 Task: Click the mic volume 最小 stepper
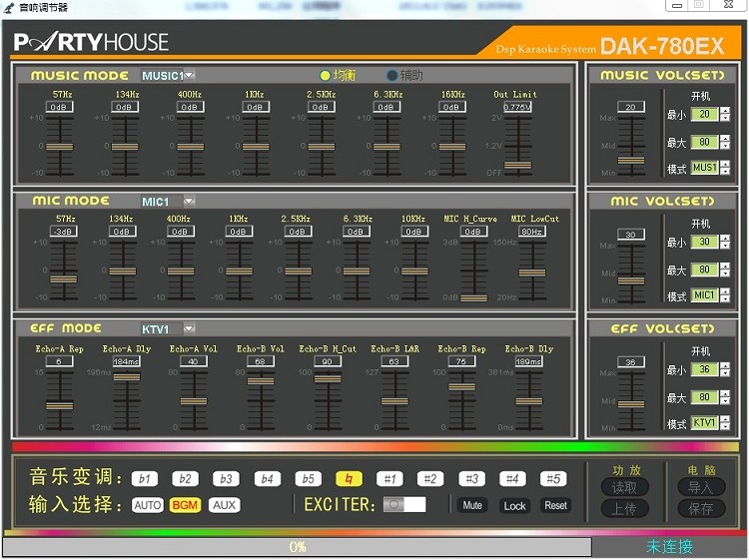pos(725,242)
